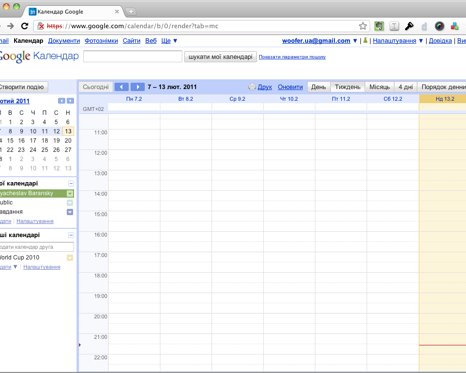Reload the page with refresh icon

point(25,26)
